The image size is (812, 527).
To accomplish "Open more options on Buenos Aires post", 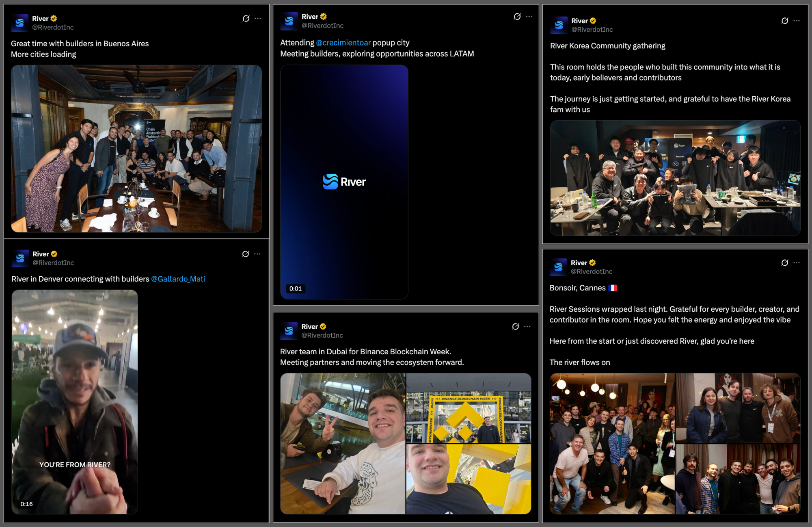I will click(258, 19).
